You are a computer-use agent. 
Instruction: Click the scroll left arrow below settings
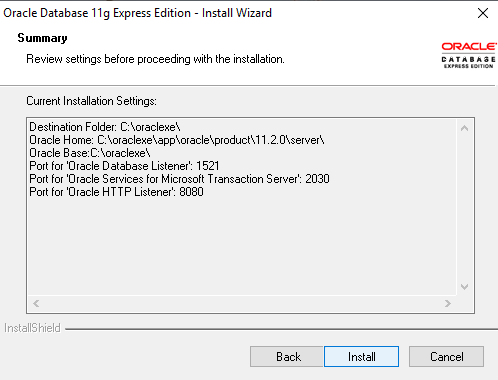click(36, 303)
